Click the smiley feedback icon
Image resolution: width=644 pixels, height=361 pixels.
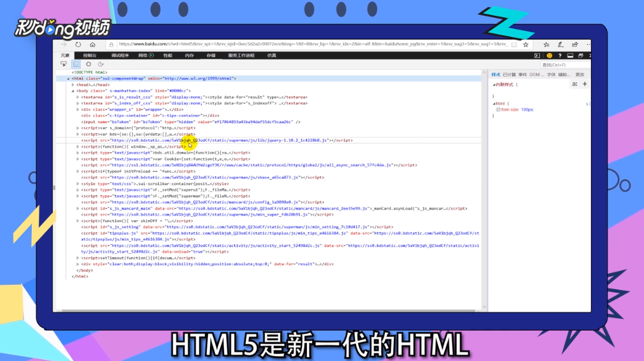tap(549, 55)
